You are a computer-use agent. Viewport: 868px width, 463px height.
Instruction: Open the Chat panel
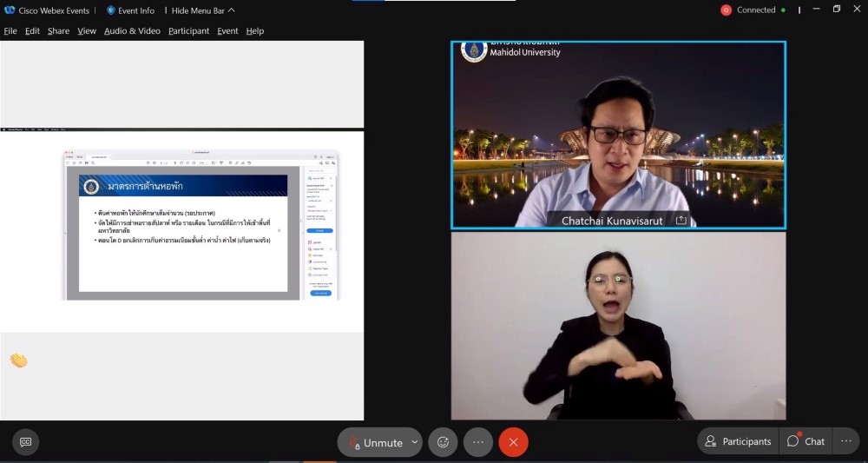point(806,441)
